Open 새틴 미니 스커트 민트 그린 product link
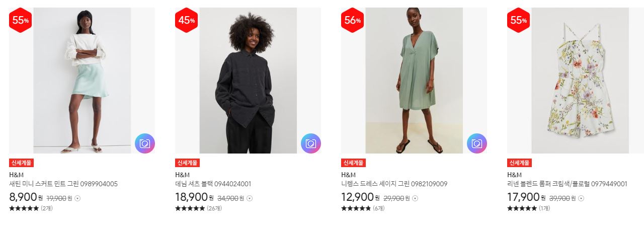 pos(63,184)
